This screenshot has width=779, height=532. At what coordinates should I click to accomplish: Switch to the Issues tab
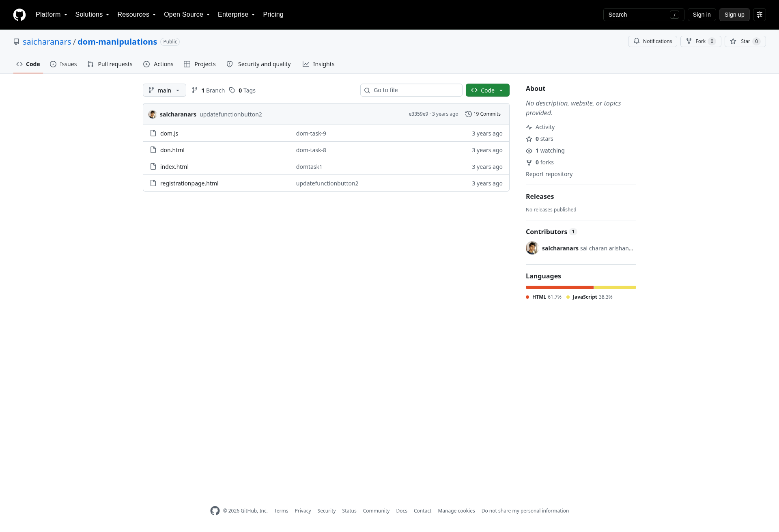click(63, 64)
